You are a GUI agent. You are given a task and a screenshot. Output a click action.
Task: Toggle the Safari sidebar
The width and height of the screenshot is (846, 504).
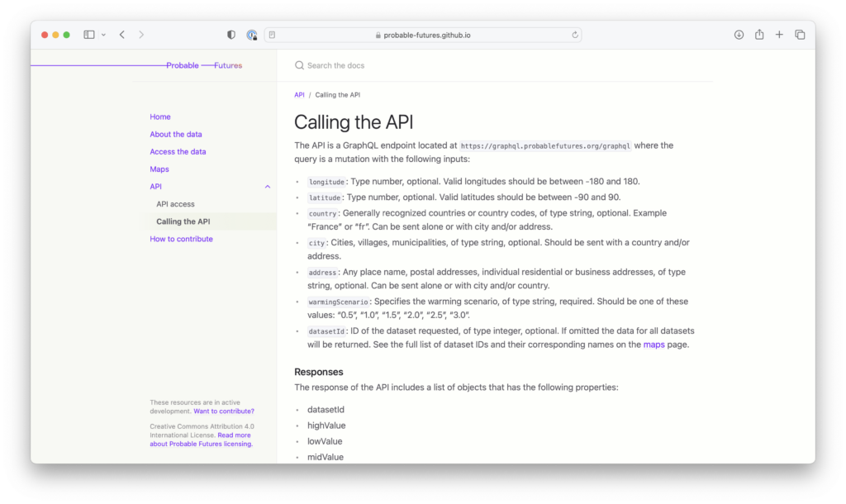click(88, 34)
